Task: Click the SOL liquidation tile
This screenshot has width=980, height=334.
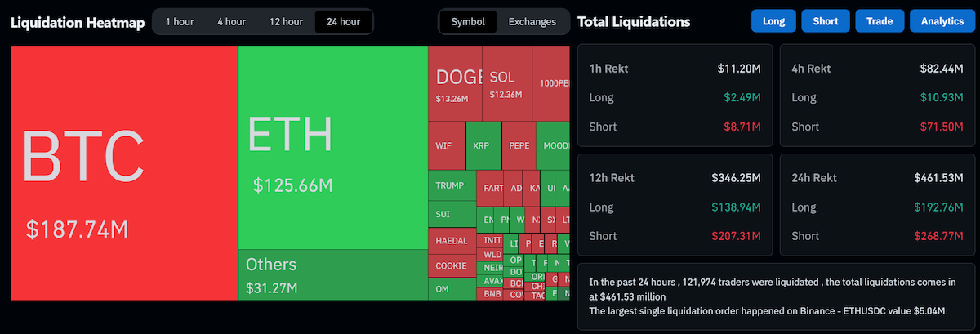Action: 507,83
